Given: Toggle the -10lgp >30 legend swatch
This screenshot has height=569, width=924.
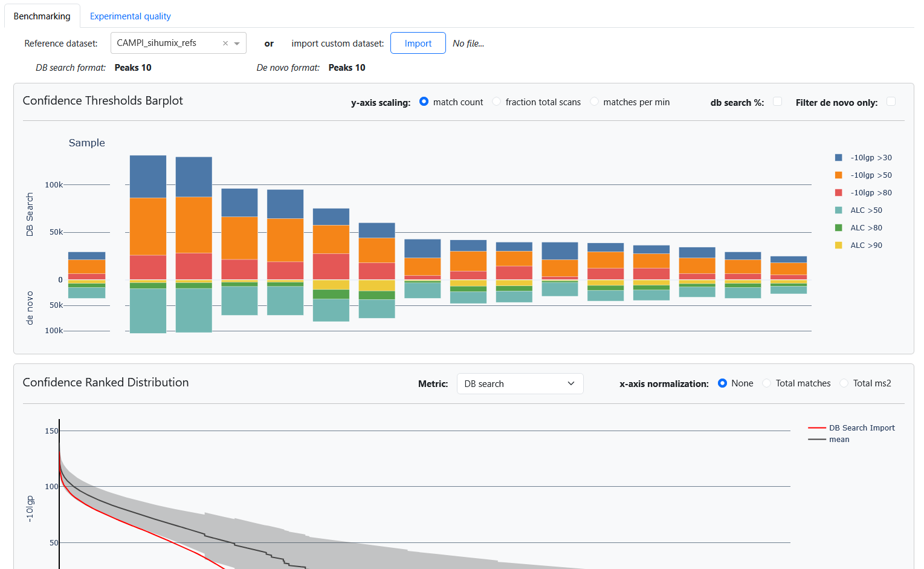Looking at the screenshot, I should point(839,158).
